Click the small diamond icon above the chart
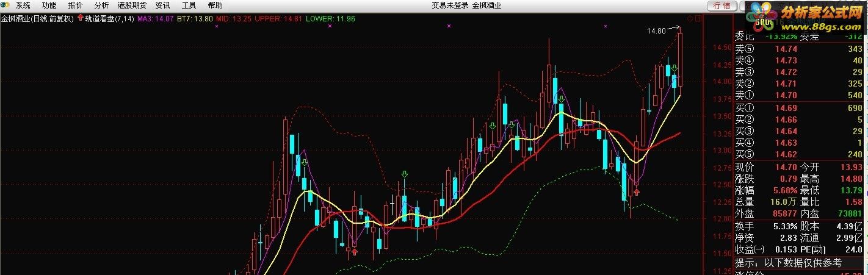The image size is (868, 275). pyautogui.click(x=690, y=19)
